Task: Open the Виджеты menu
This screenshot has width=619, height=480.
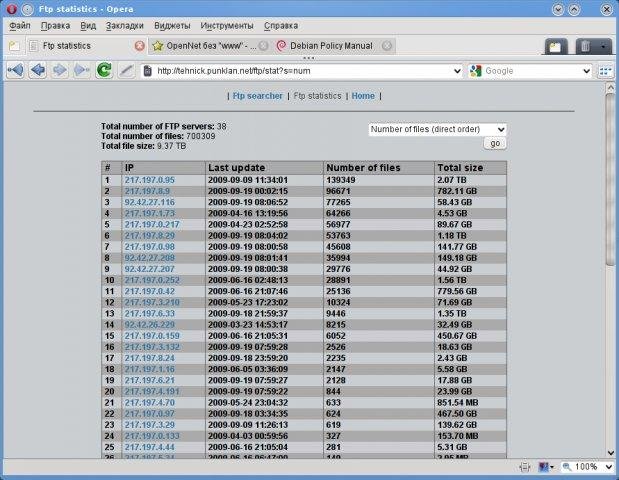Action: (x=172, y=26)
